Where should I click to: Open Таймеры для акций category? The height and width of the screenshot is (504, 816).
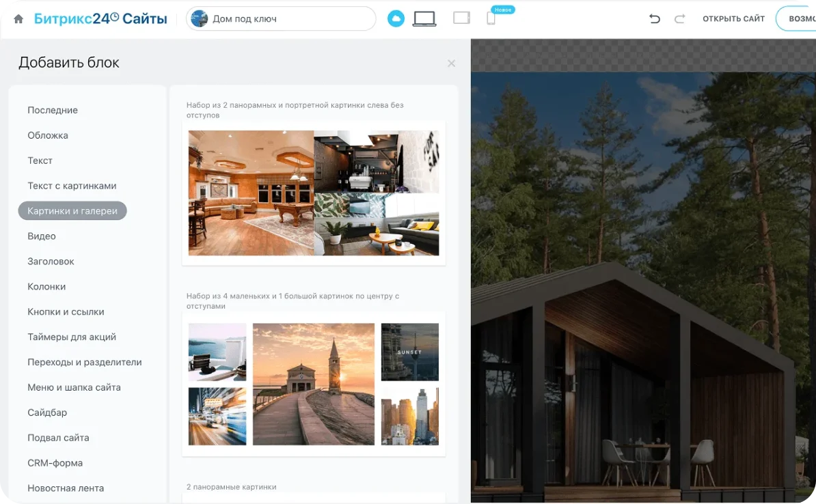click(x=72, y=337)
